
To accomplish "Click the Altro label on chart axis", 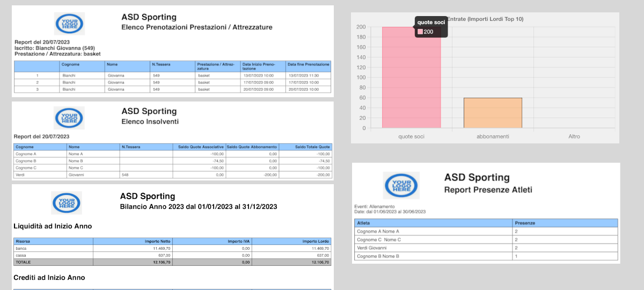I will 574,137.
